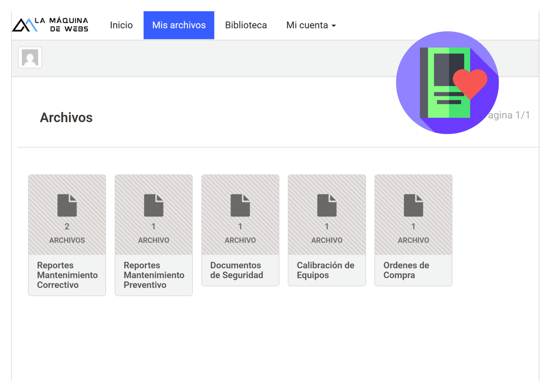Click the green book with heart icon
The height and width of the screenshot is (392, 553).
[x=447, y=82]
